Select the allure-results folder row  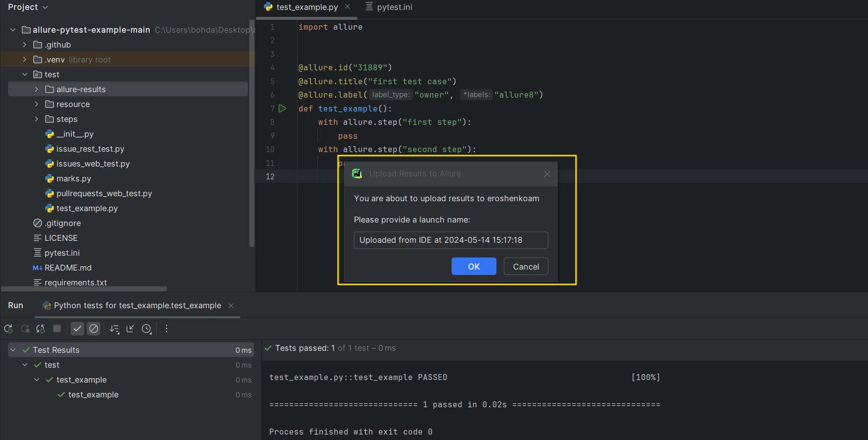(128, 89)
